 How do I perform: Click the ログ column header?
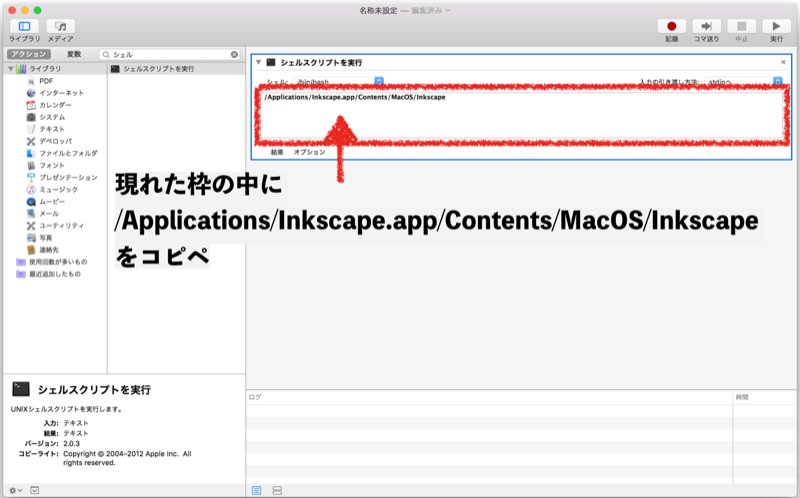[489, 397]
